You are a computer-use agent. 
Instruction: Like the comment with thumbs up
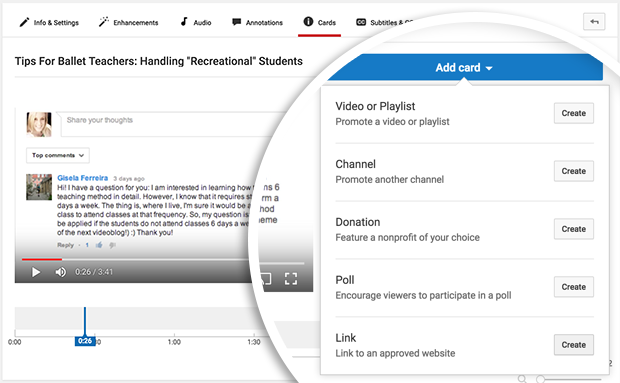point(99,245)
